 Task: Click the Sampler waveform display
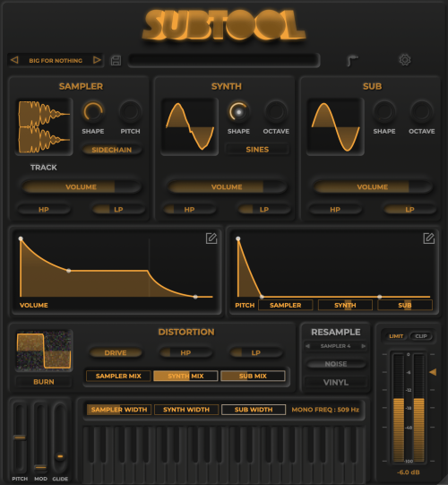point(44,126)
